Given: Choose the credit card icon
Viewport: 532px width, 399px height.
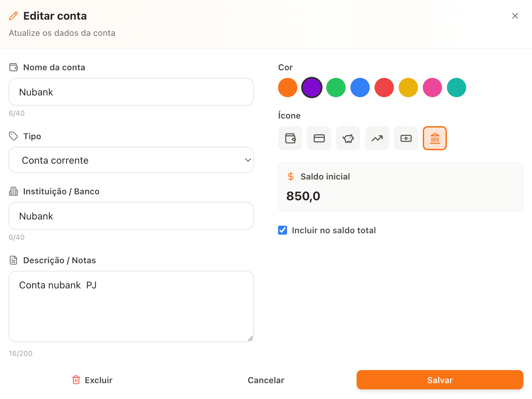Looking at the screenshot, I should pos(319,139).
